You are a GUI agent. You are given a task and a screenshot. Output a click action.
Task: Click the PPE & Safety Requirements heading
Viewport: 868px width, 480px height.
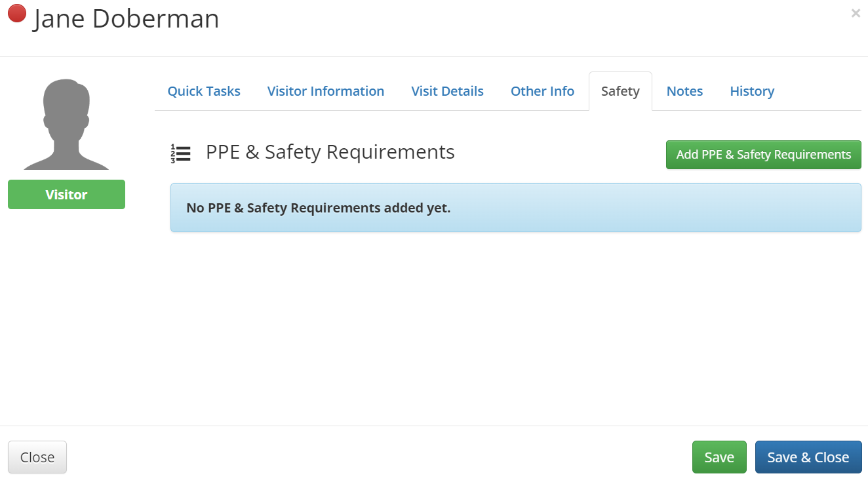(x=330, y=152)
